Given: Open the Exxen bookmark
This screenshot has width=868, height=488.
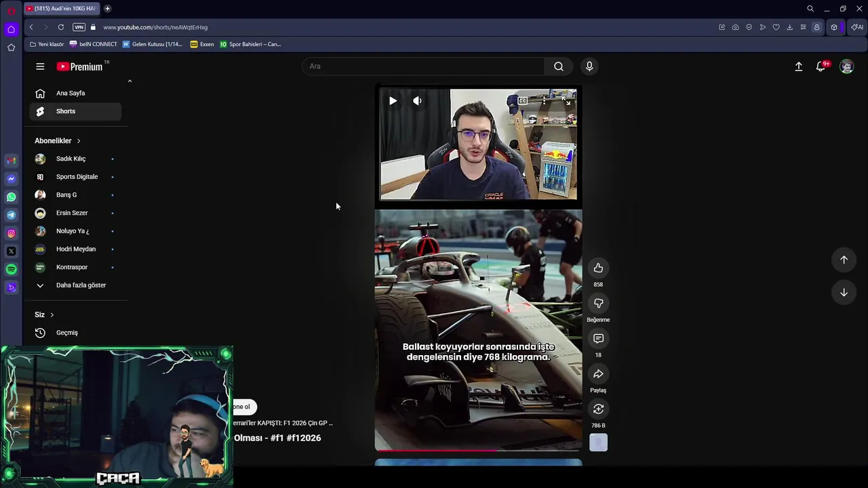Looking at the screenshot, I should click(x=202, y=44).
